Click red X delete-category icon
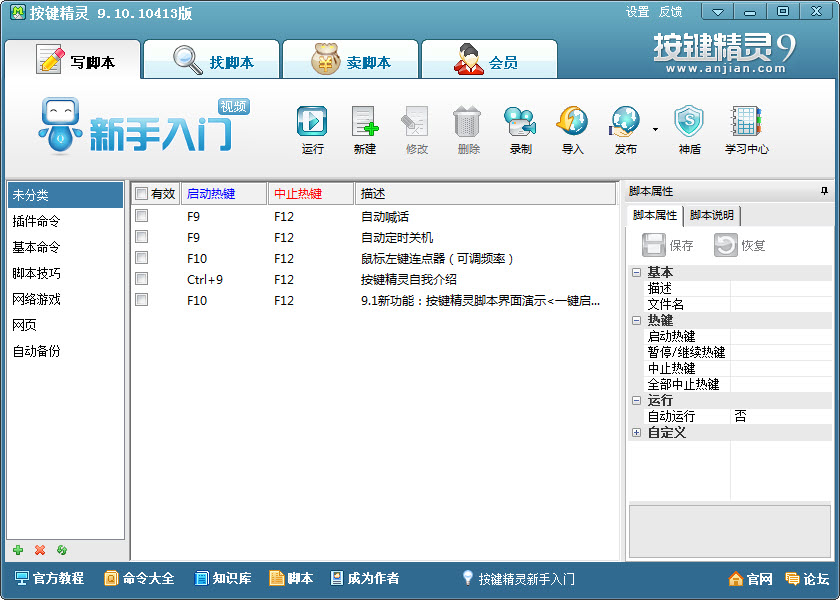Screen dimensions: 840x600 pos(40,550)
